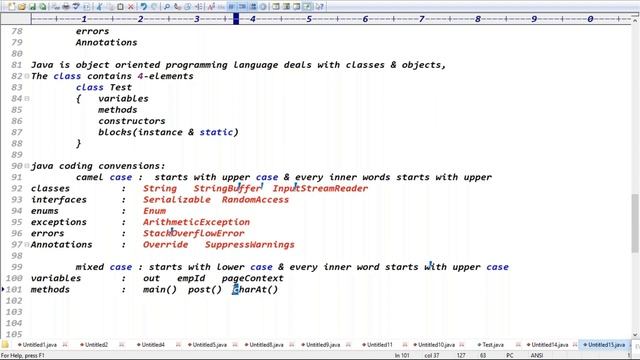Open font settings with the Font icon

click(211, 7)
